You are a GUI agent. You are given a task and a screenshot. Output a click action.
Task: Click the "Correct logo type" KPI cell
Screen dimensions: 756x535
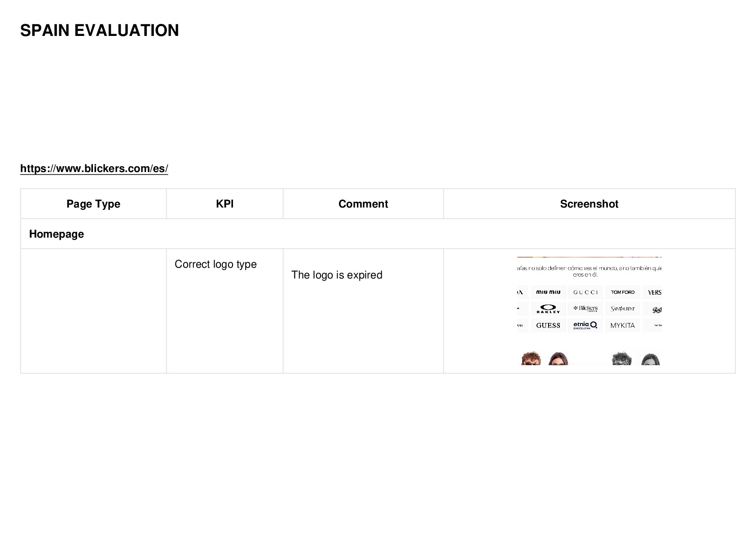215,264
